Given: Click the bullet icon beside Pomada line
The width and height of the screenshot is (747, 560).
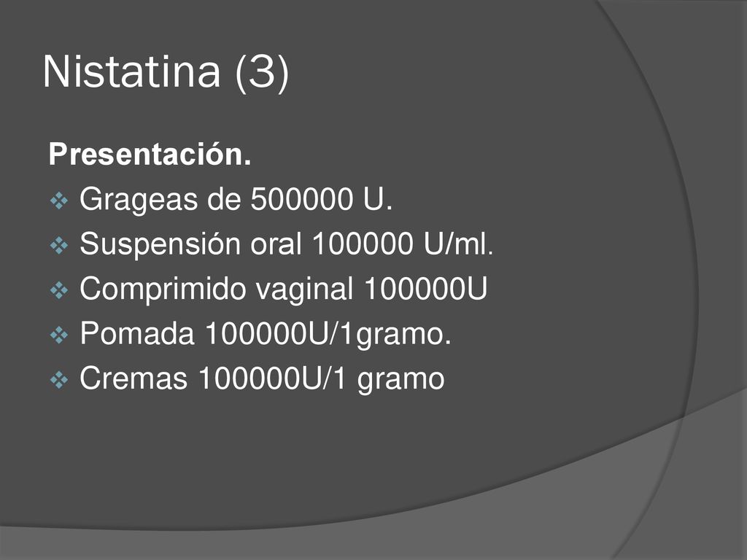Looking at the screenshot, I should click(x=59, y=335).
